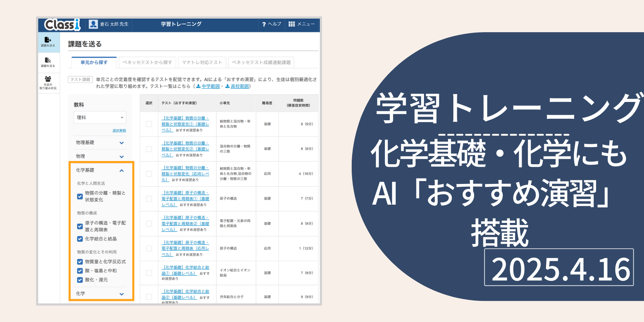
Task: Open the 倉石 太郎 先生 user avatar
Action: (93, 24)
